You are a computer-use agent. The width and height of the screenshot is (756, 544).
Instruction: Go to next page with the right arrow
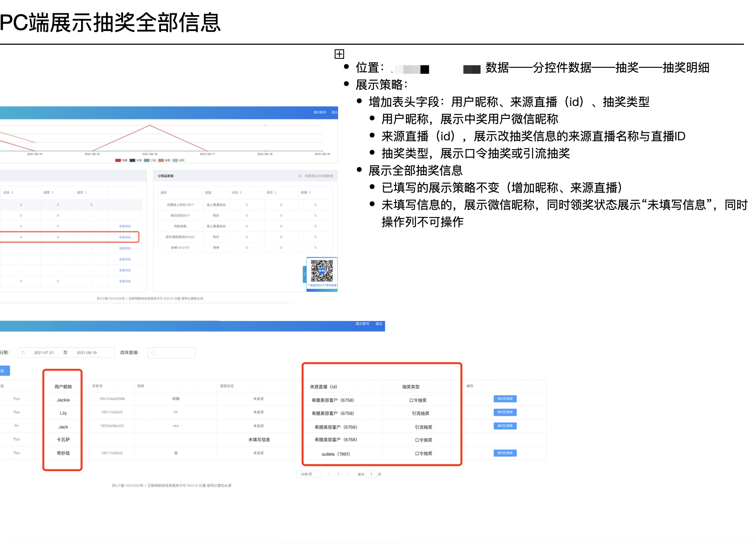[x=348, y=474]
